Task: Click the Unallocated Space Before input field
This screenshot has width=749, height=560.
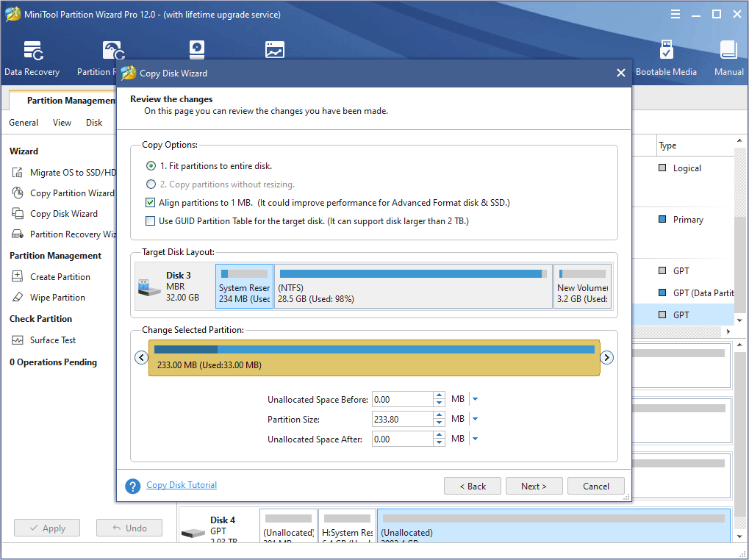Action: pos(402,399)
